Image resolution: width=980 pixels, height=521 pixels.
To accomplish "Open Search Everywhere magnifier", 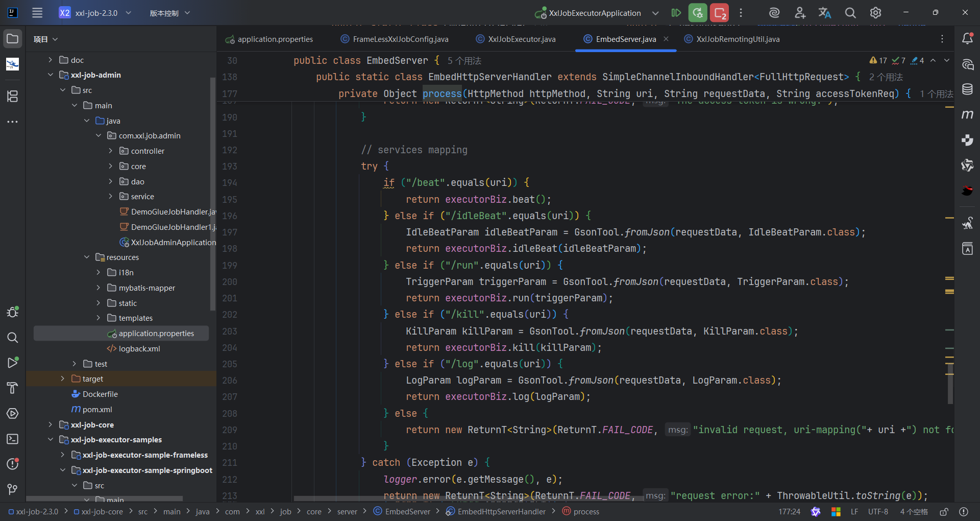I will (x=850, y=13).
